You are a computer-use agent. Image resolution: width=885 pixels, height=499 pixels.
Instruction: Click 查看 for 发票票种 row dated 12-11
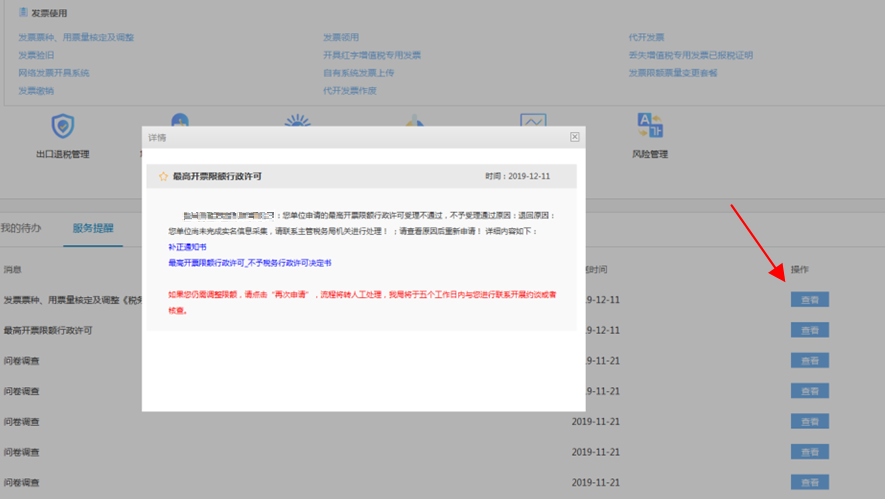pos(810,299)
